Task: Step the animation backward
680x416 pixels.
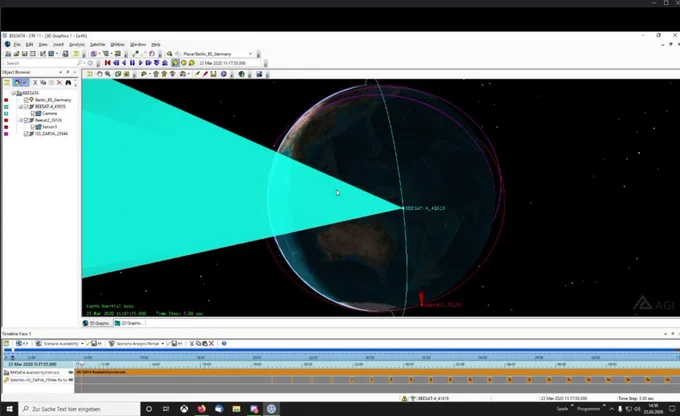Action: [116, 63]
